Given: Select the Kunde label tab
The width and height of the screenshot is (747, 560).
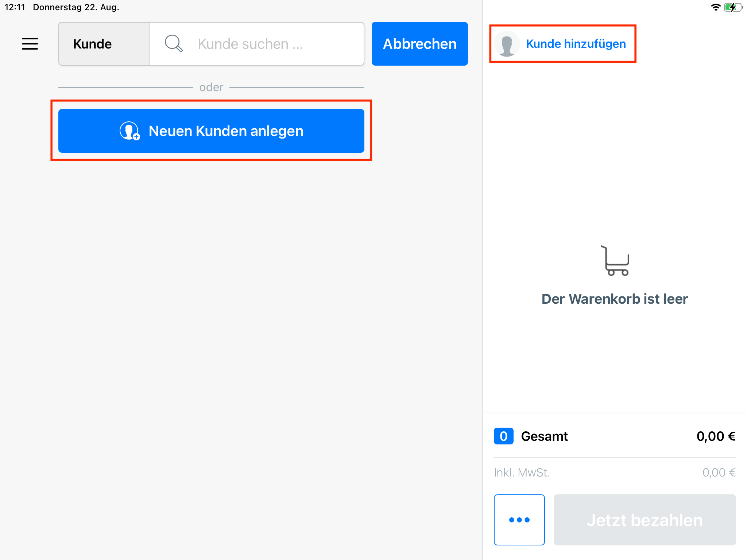Looking at the screenshot, I should [x=92, y=44].
